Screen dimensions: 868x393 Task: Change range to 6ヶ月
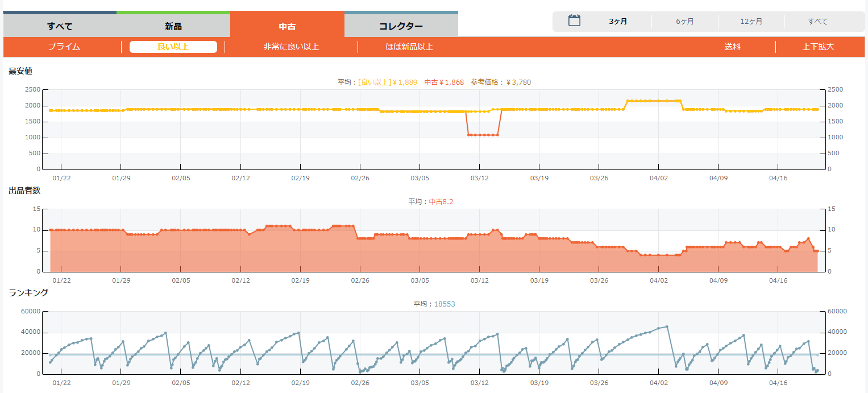tap(684, 22)
